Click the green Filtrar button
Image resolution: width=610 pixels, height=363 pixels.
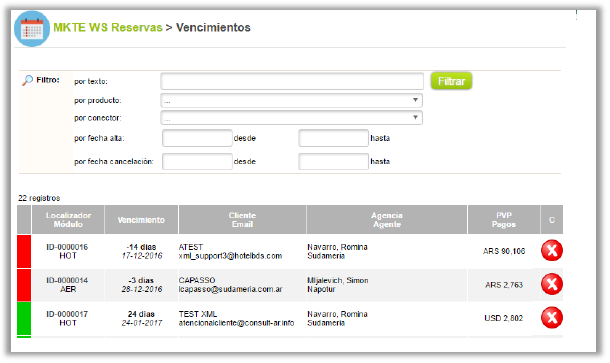pos(451,81)
